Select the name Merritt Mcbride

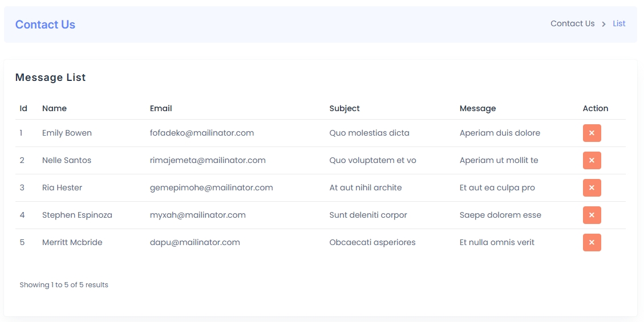click(72, 242)
